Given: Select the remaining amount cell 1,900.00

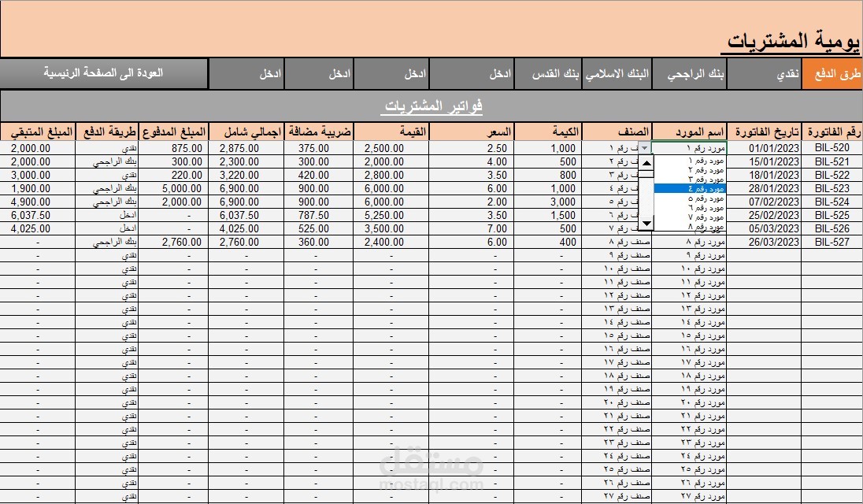Looking at the screenshot, I should click(x=38, y=188).
